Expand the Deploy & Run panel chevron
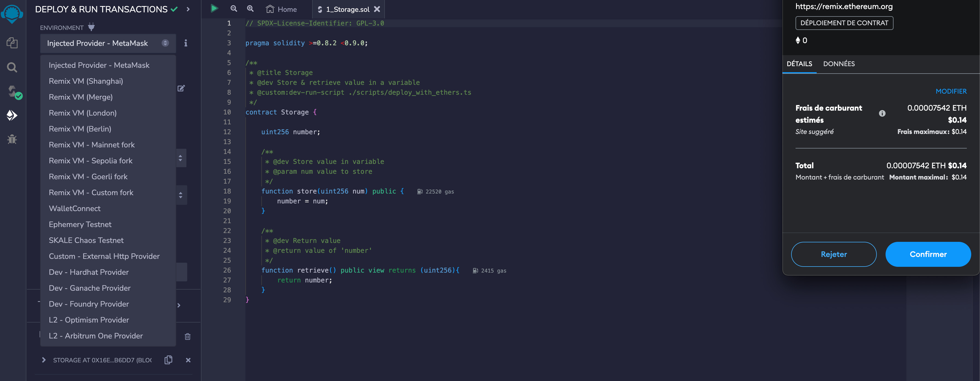Screen dimensions: 980x381 tap(188, 9)
